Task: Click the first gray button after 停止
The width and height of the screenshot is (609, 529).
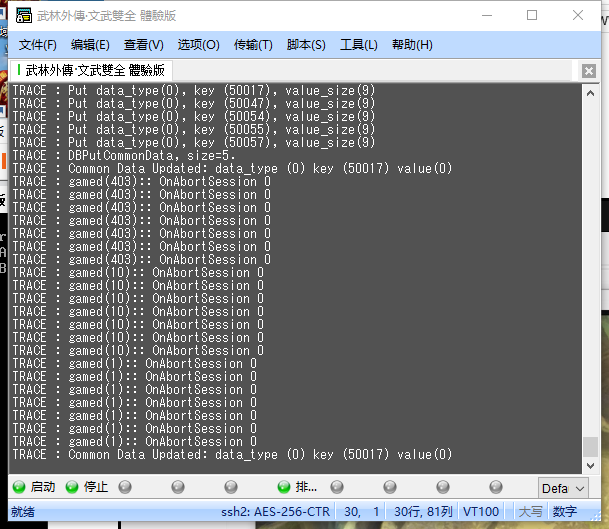Action: pos(125,487)
